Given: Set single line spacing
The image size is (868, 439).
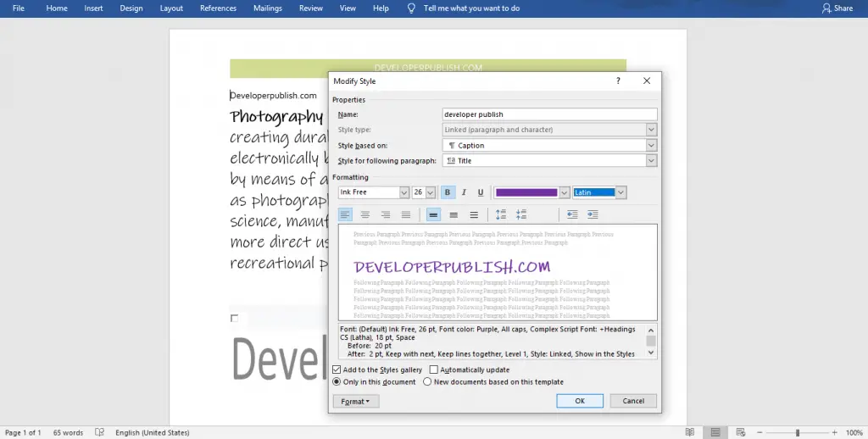Looking at the screenshot, I should (x=433, y=214).
